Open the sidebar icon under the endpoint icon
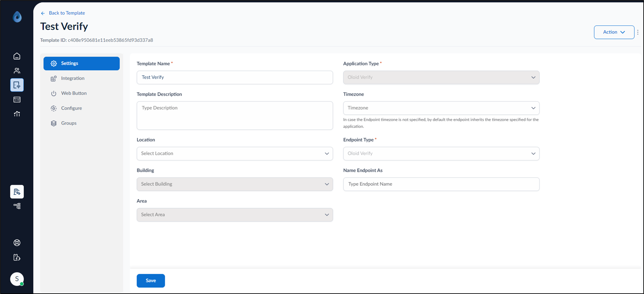Screen dimensions: 644x294 (x=17, y=100)
